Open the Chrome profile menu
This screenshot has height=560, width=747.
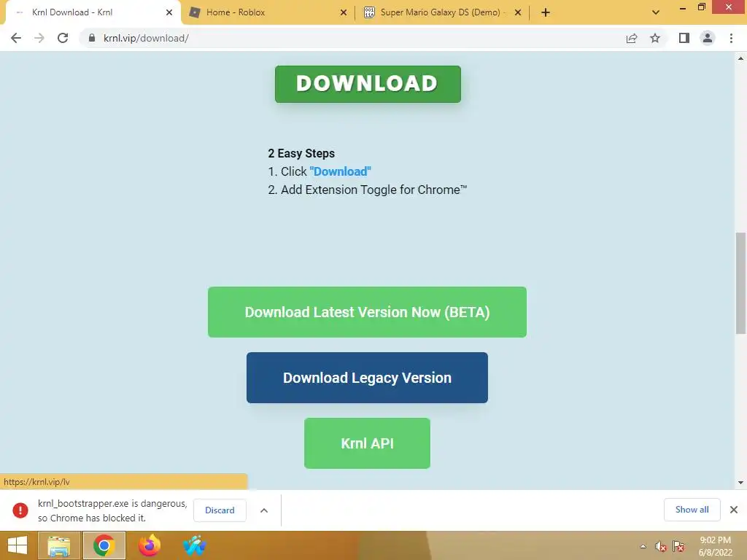tap(708, 38)
